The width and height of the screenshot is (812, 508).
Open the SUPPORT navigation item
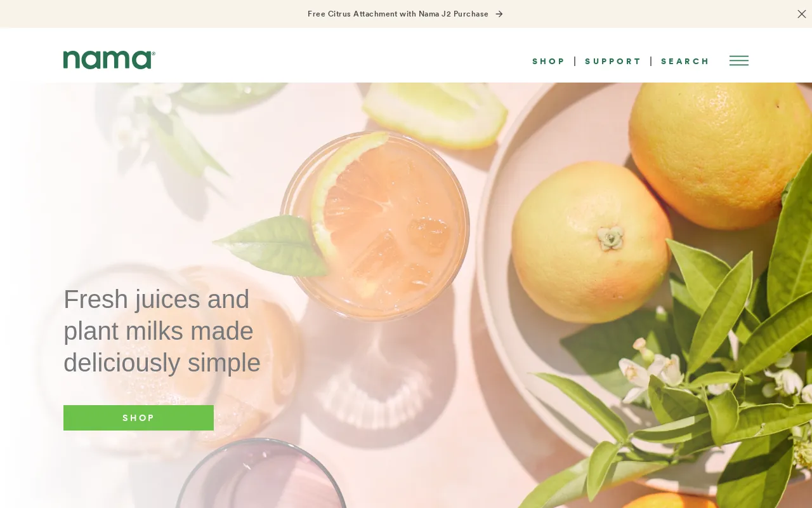[613, 62]
